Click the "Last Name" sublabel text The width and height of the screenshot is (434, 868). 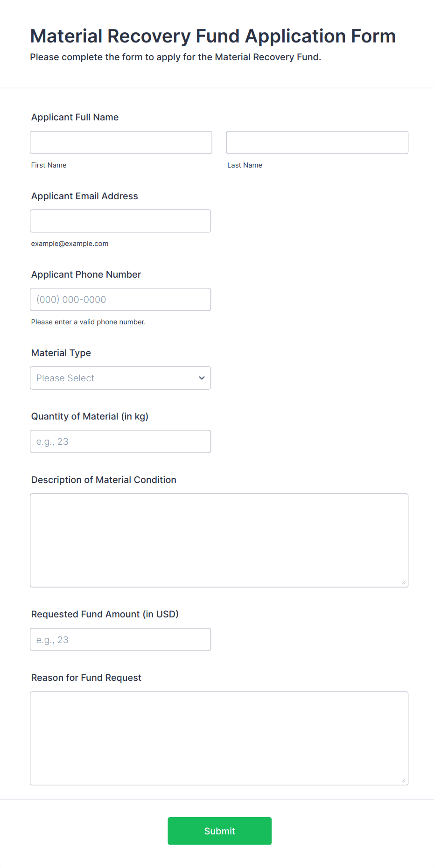[x=245, y=165]
